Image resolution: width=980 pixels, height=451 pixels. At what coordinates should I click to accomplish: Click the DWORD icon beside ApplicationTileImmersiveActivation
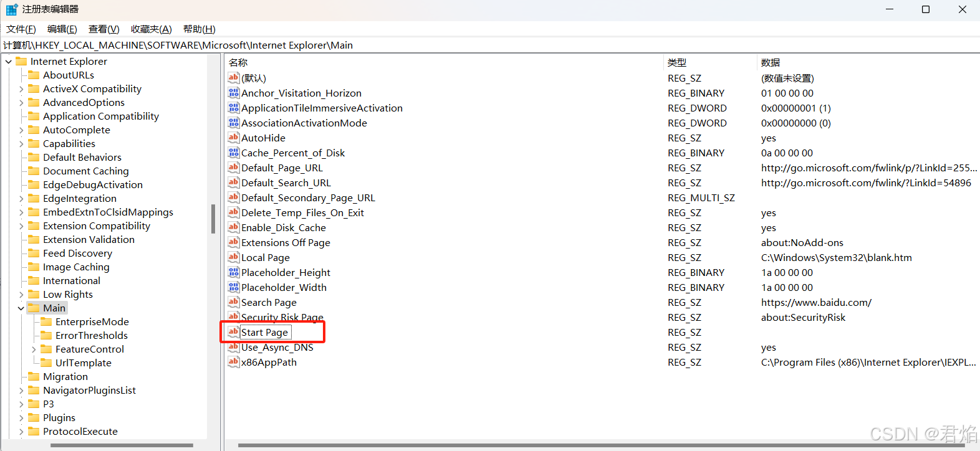(x=234, y=108)
